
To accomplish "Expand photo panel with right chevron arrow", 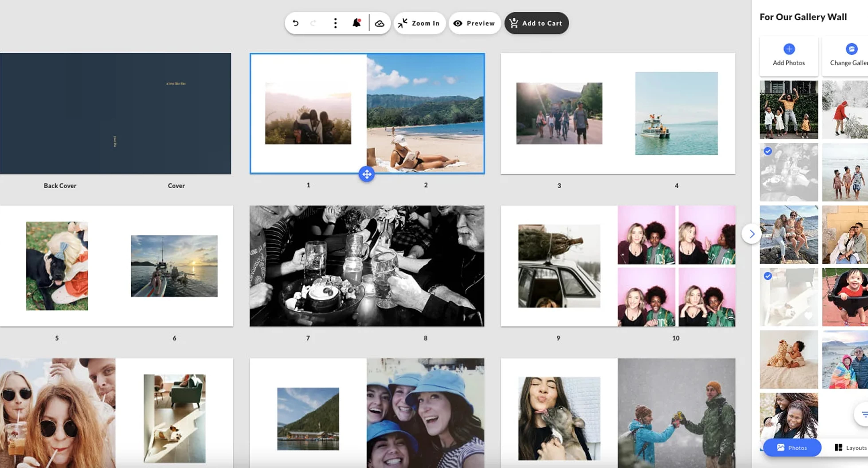I will 752,234.
